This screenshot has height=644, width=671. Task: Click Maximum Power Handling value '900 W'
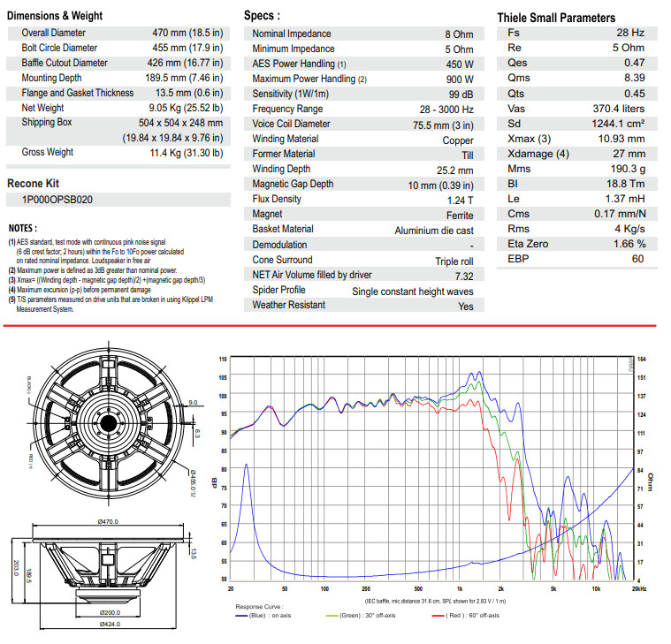pyautogui.click(x=460, y=80)
